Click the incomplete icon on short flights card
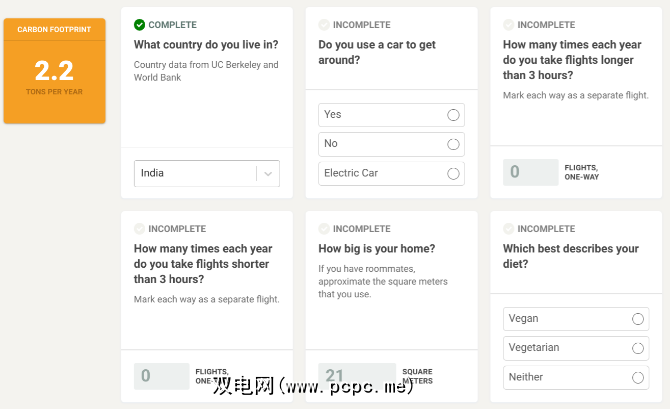The height and width of the screenshot is (409, 670). pyautogui.click(x=139, y=229)
